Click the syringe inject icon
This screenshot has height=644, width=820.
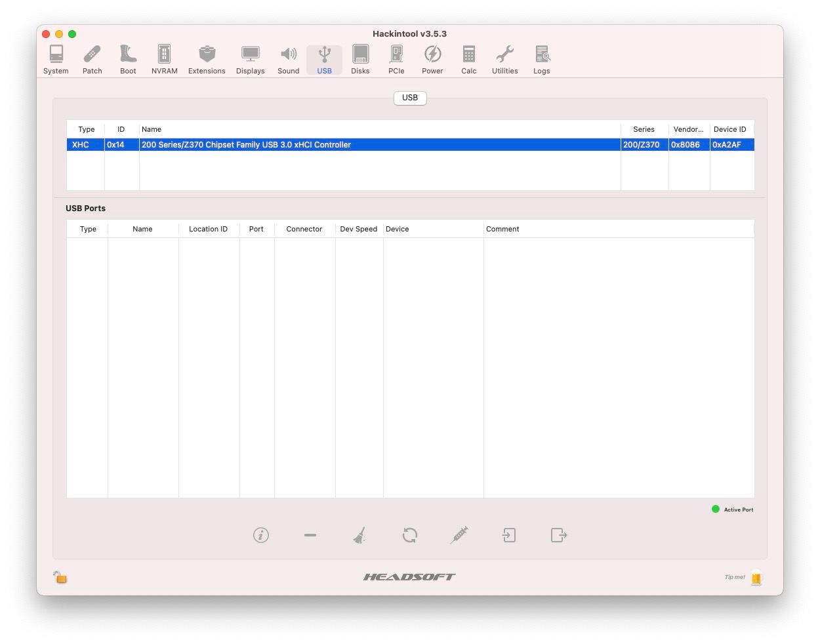(460, 535)
